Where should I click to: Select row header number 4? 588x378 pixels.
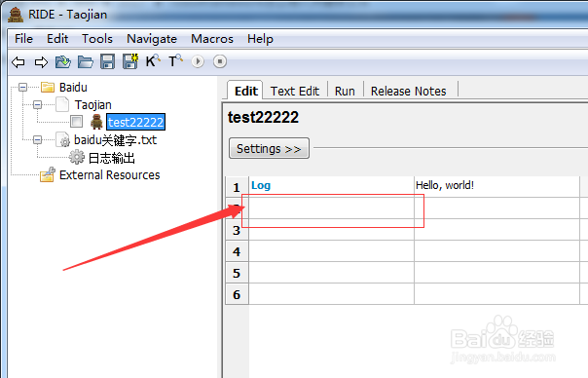pyautogui.click(x=237, y=251)
